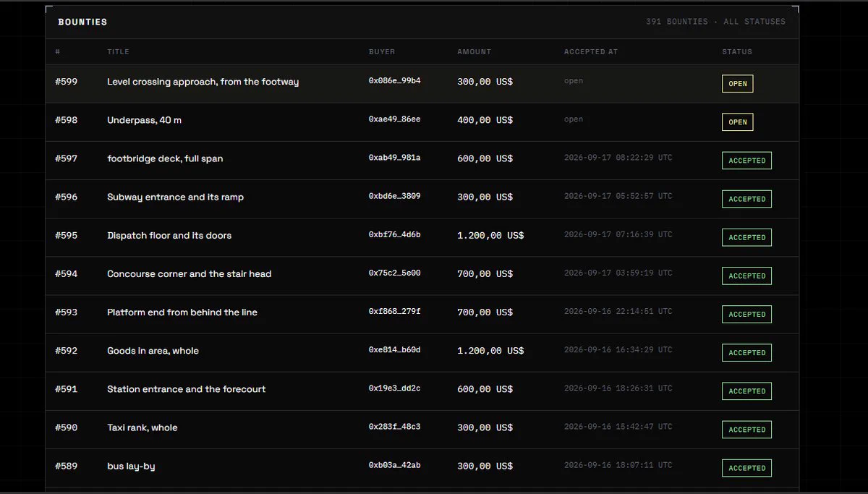Open the 'All statuses' filter text

tap(754, 22)
